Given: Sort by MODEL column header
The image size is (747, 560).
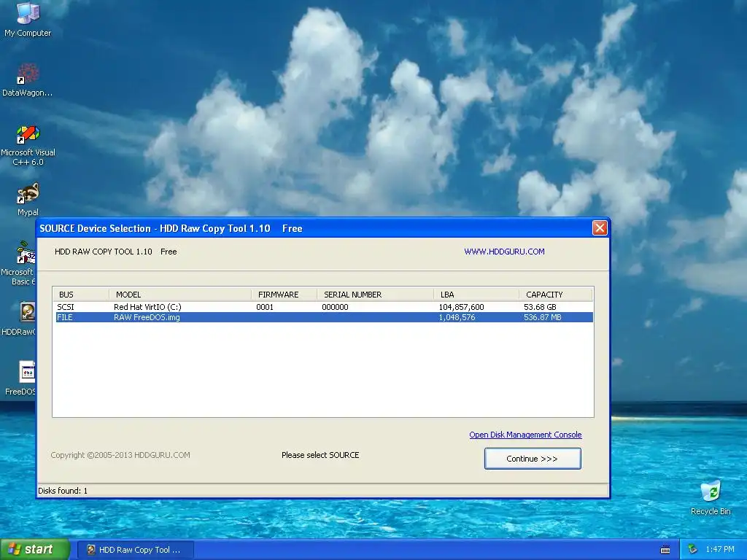Looking at the screenshot, I should tap(180, 295).
